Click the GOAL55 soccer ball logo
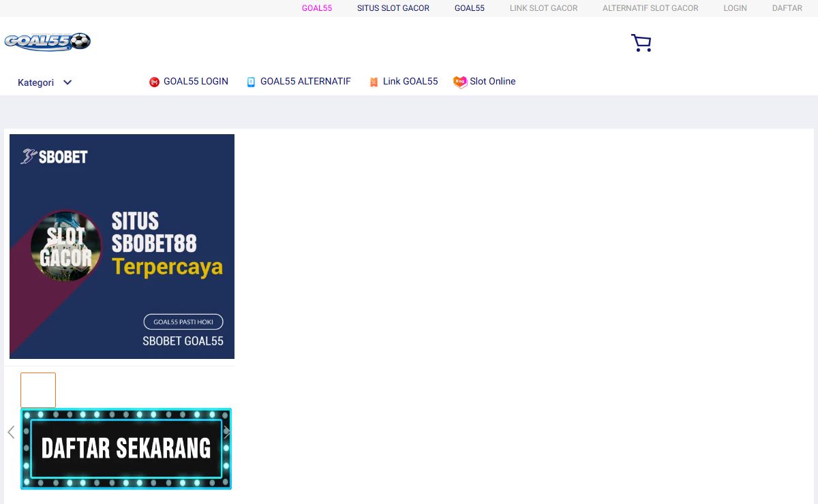 click(x=47, y=42)
